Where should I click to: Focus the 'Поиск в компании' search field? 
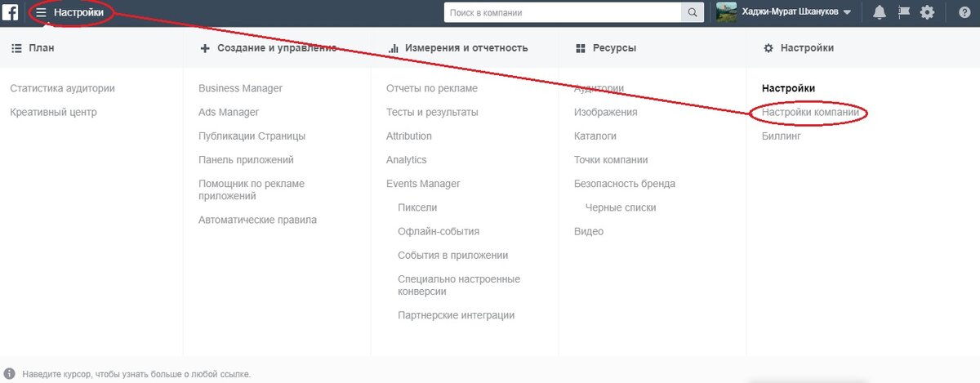pyautogui.click(x=563, y=13)
